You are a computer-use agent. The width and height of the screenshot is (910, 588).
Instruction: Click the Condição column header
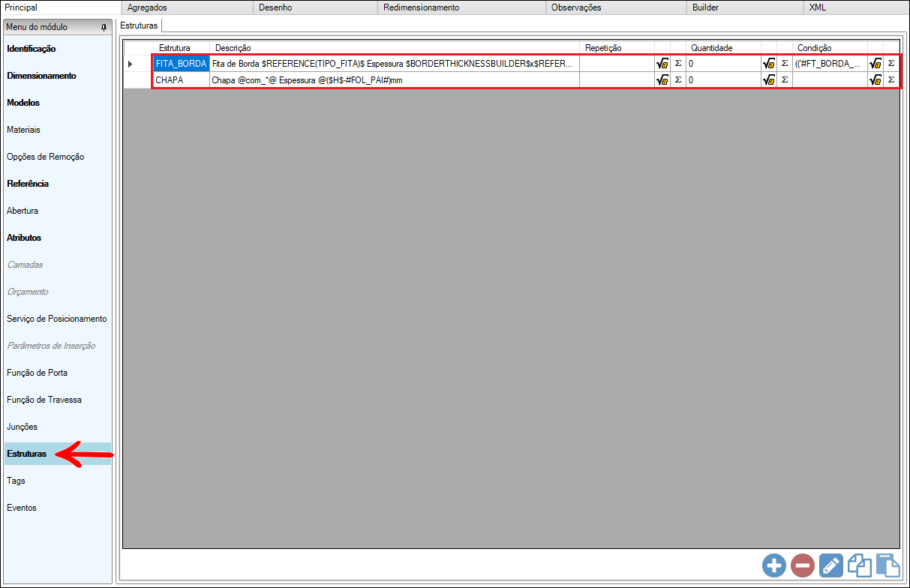[830, 48]
